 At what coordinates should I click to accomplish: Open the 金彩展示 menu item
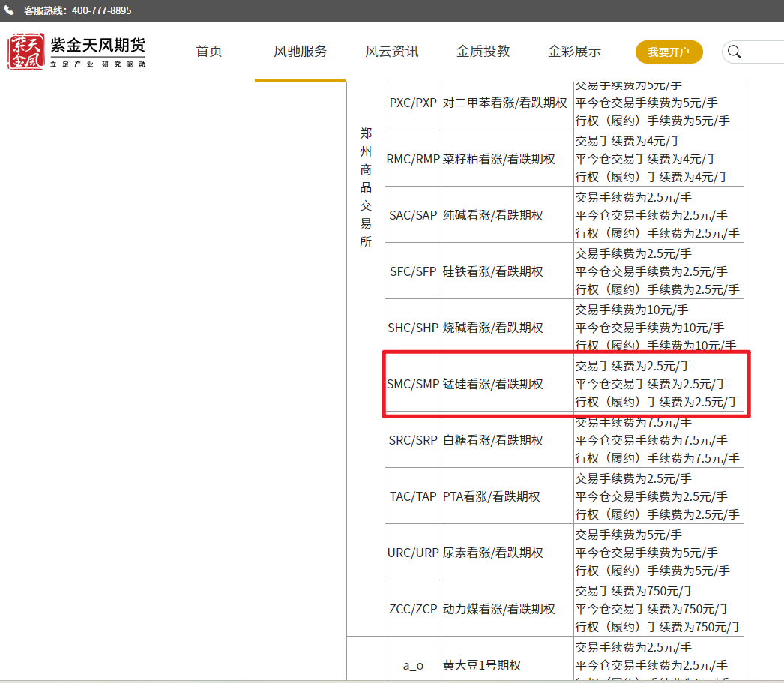pyautogui.click(x=574, y=52)
